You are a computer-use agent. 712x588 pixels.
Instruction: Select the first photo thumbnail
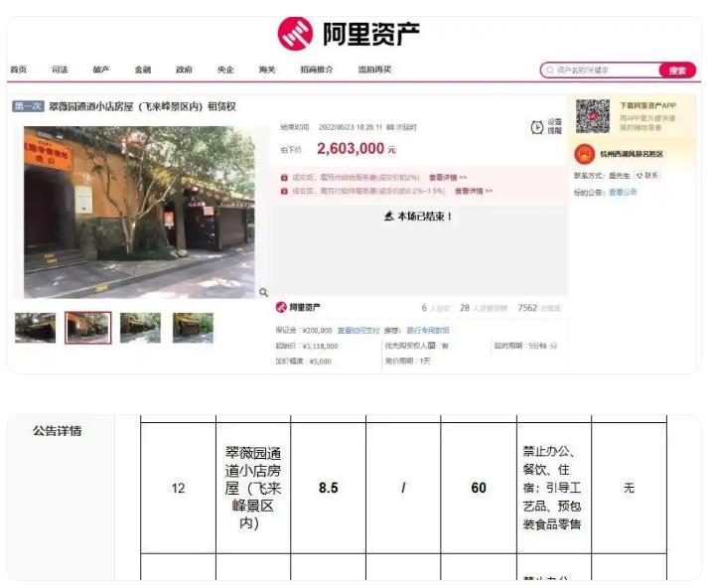(35, 328)
